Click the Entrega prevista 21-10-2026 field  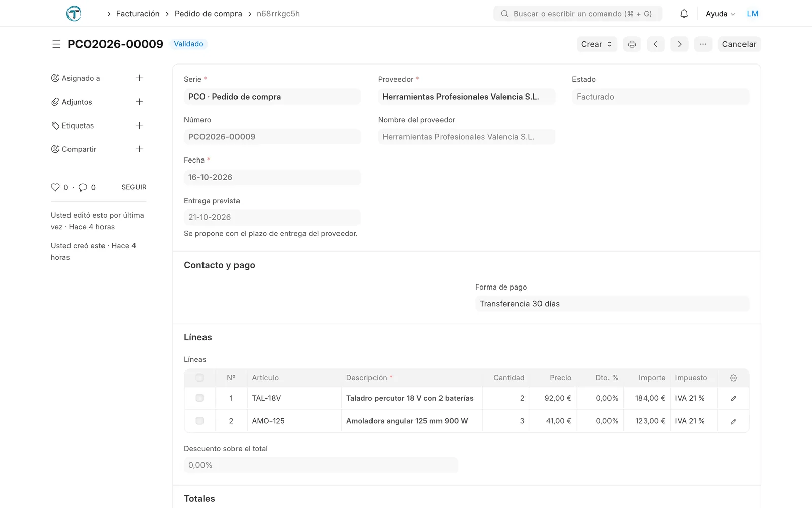(x=272, y=217)
